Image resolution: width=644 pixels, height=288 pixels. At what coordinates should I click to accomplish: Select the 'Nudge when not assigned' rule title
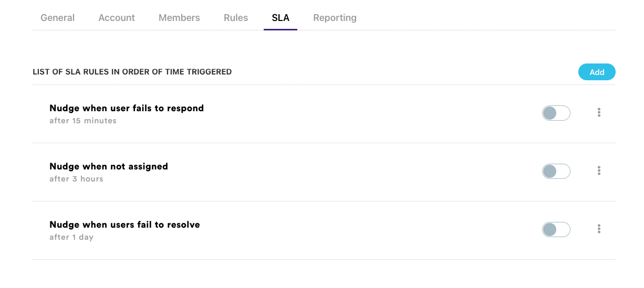pos(109,167)
